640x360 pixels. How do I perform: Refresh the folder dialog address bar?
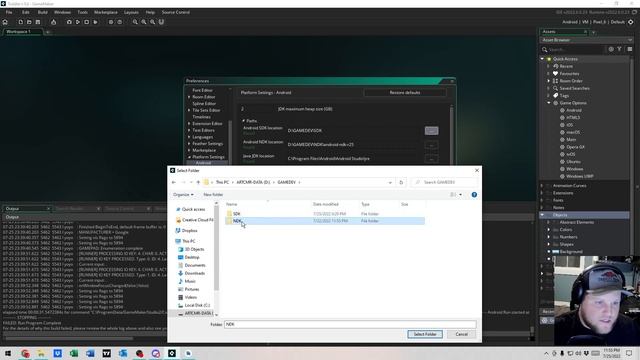click(401, 182)
